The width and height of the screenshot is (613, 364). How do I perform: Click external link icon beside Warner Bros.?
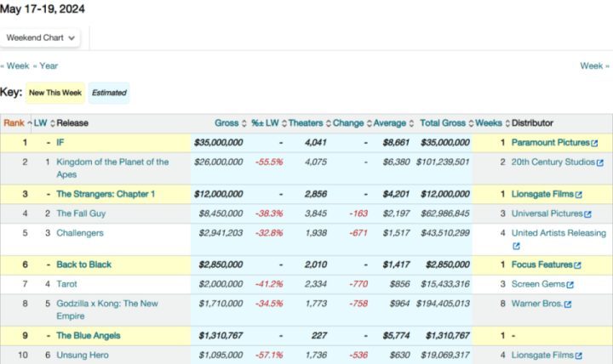coord(568,304)
